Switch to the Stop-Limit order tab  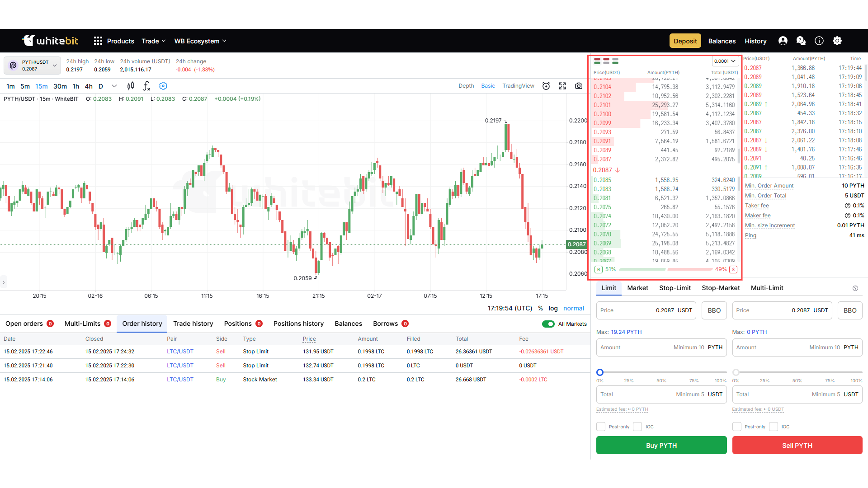675,288
